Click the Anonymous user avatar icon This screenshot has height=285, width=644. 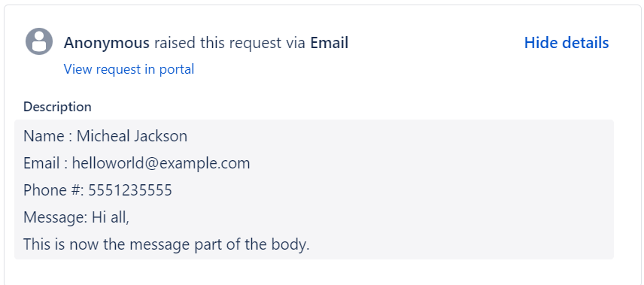pyautogui.click(x=39, y=41)
